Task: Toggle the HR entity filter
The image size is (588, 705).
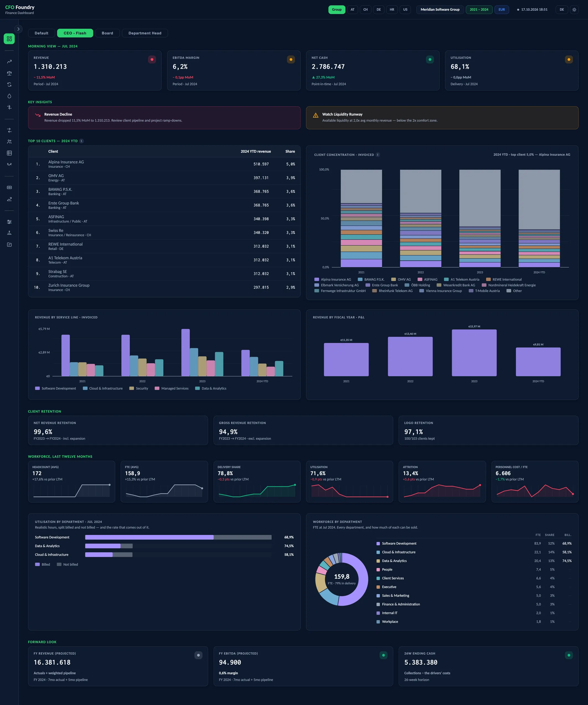Action: (x=392, y=9)
